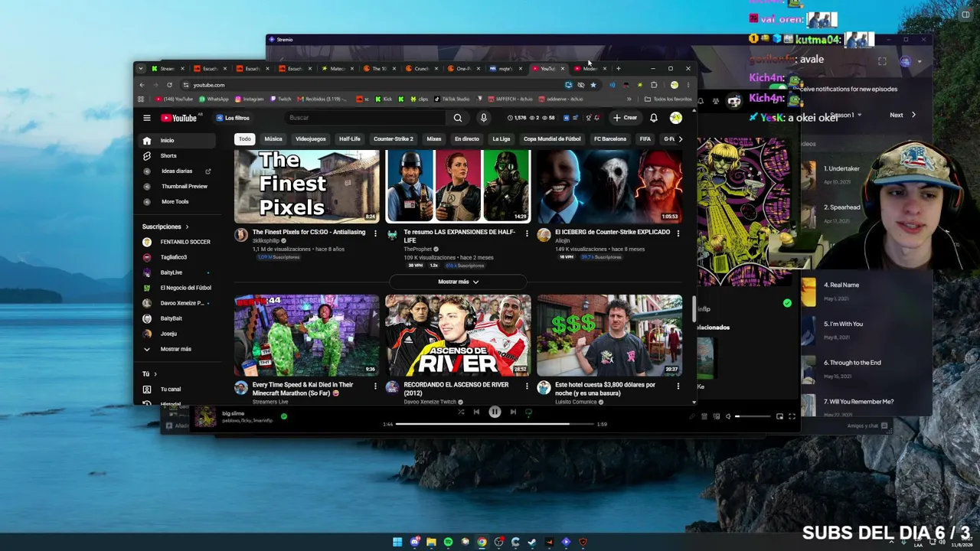Click the YouTube logo
The width and height of the screenshot is (980, 551).
tap(179, 118)
